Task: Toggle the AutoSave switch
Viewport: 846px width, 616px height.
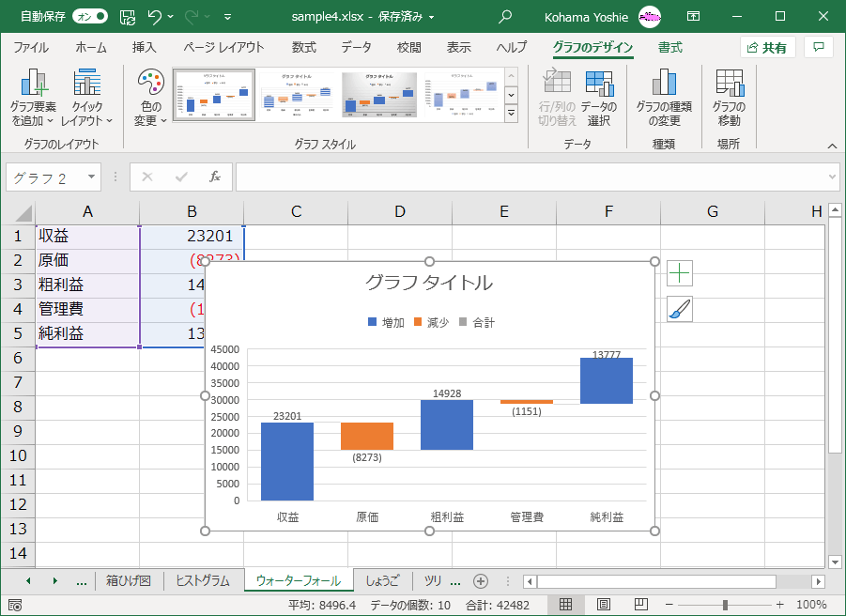Action: [90, 17]
